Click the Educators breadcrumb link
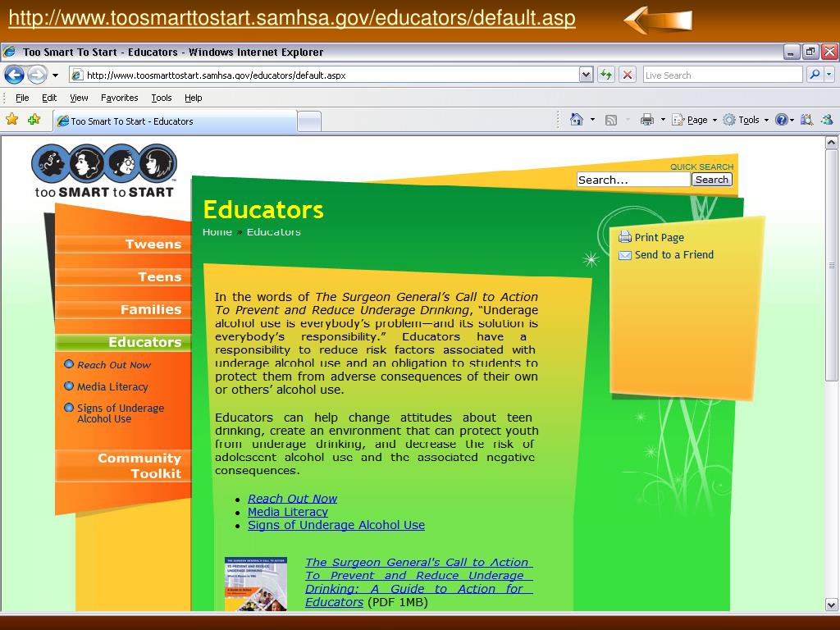840x630 pixels. 274,232
